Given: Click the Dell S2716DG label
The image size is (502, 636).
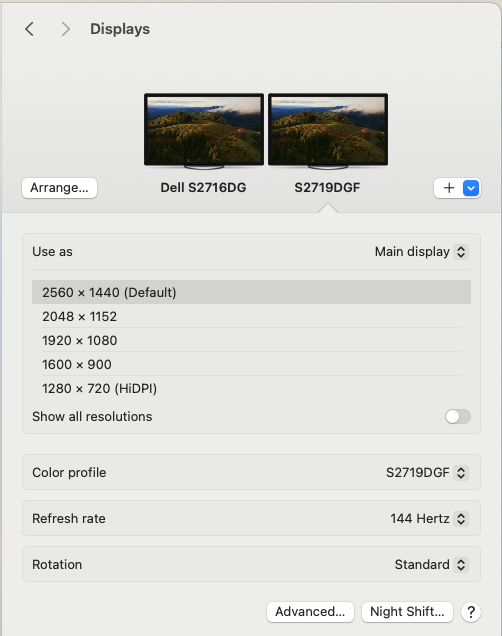Looking at the screenshot, I should tap(203, 188).
